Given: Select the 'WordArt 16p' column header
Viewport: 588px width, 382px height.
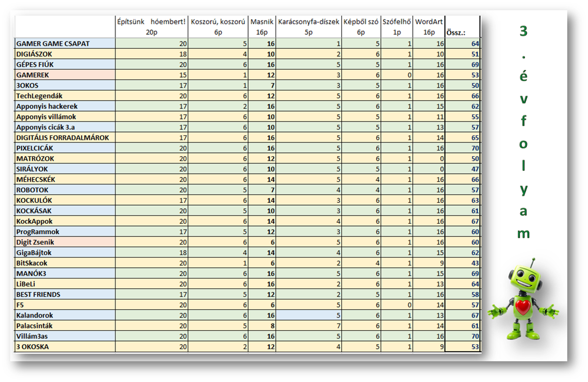Looking at the screenshot, I should [x=429, y=27].
